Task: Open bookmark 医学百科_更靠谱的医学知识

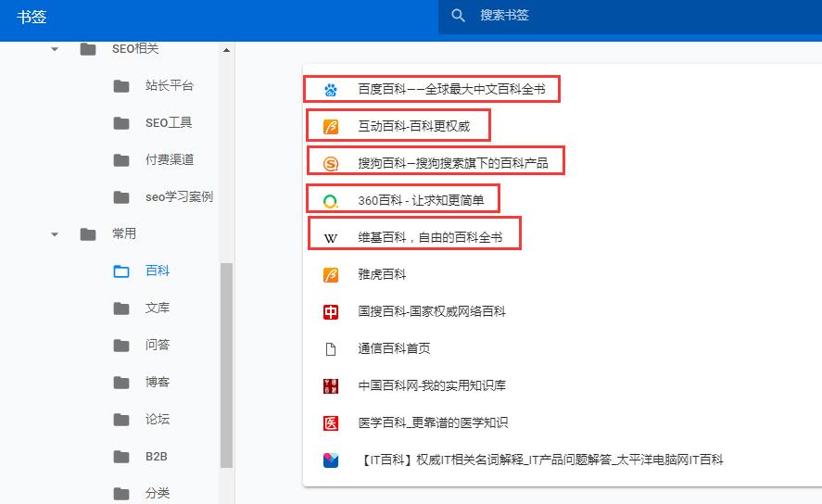Action: click(433, 422)
